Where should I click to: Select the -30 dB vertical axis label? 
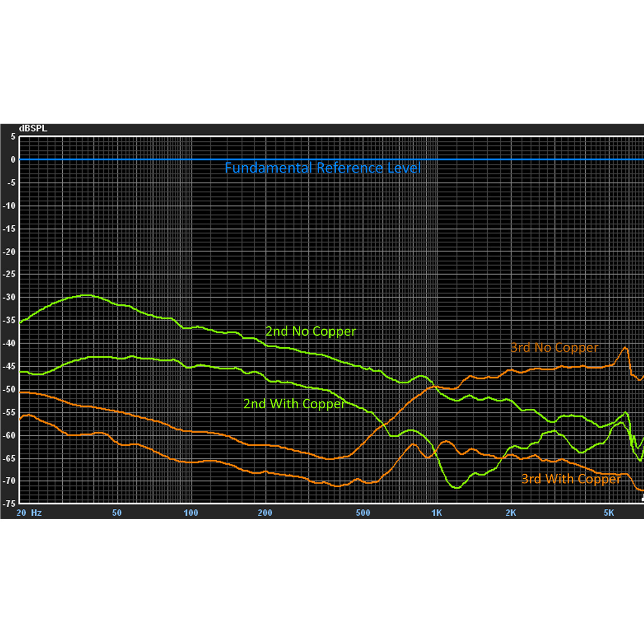tap(9, 297)
